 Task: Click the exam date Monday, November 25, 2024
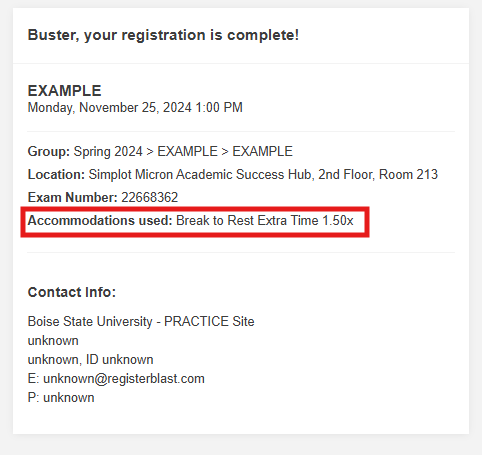(110, 108)
